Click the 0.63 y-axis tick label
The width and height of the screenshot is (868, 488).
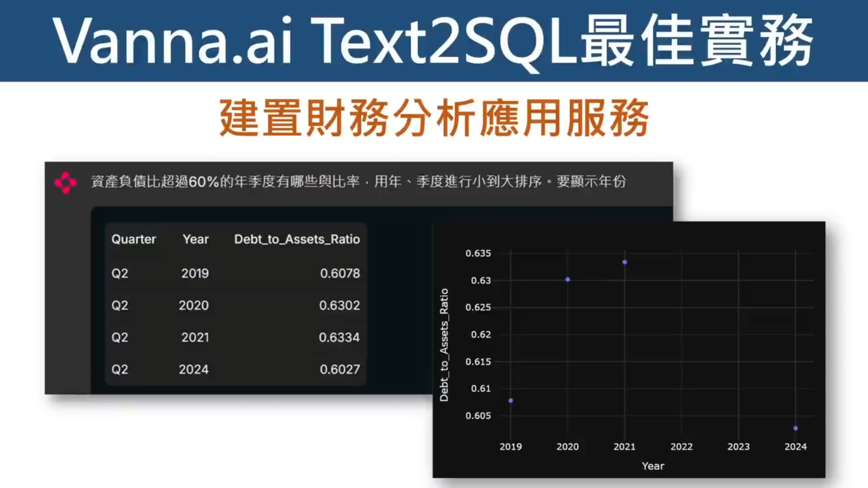point(481,281)
